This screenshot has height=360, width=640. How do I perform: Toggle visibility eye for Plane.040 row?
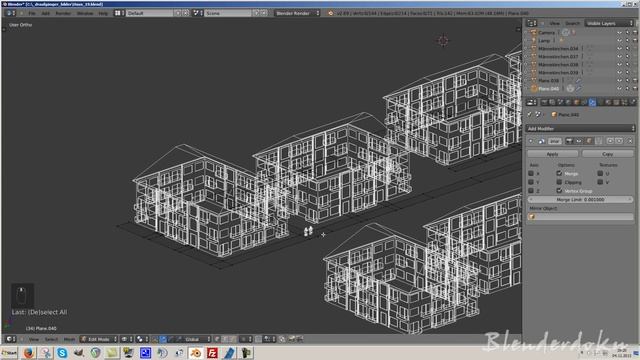[x=620, y=89]
